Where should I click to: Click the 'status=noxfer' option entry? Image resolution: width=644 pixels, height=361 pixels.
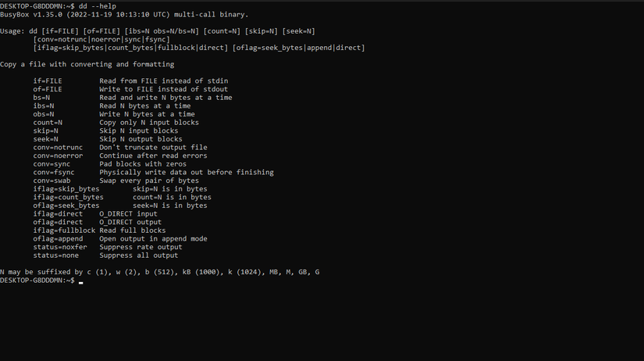[x=60, y=247]
